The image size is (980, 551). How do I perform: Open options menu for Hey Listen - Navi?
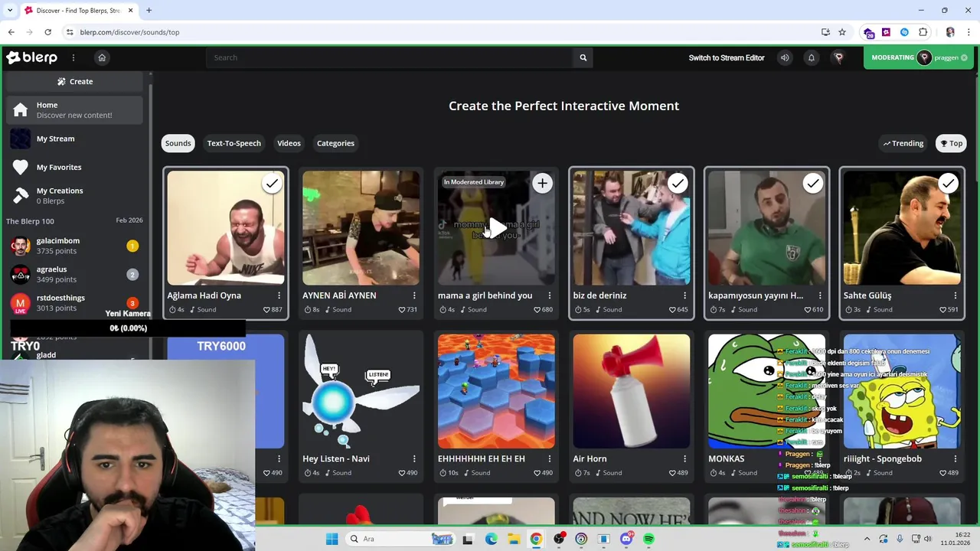414,458
